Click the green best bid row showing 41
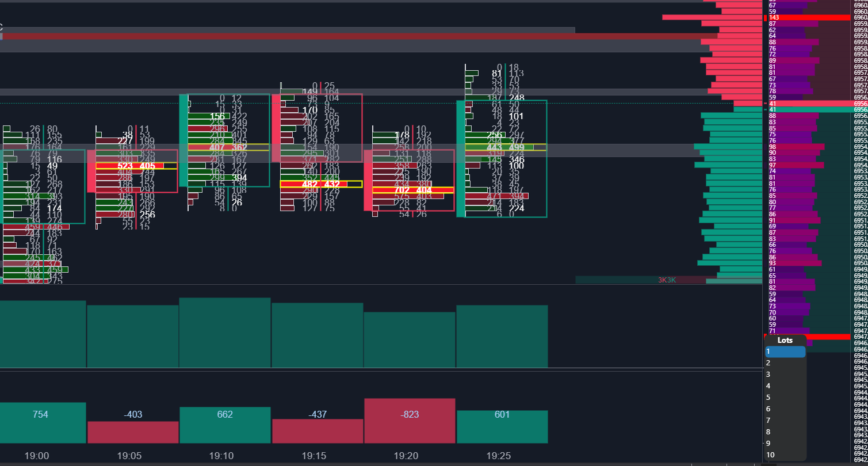 pos(807,109)
